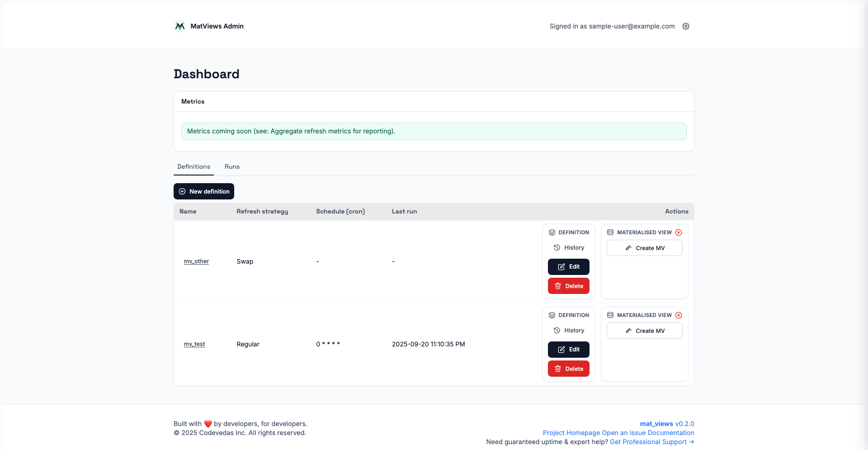Click the layers icon beside mv_test DEFINITION

(552, 315)
